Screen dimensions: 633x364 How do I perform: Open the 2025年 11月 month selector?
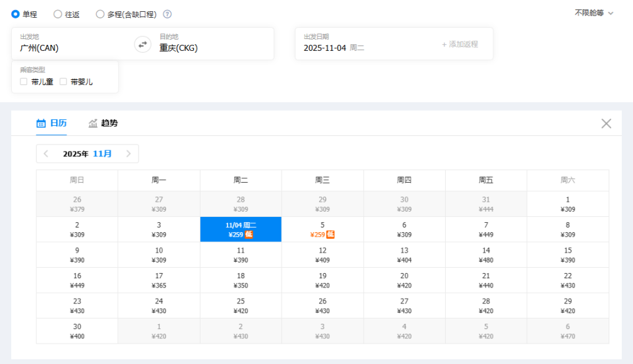87,154
